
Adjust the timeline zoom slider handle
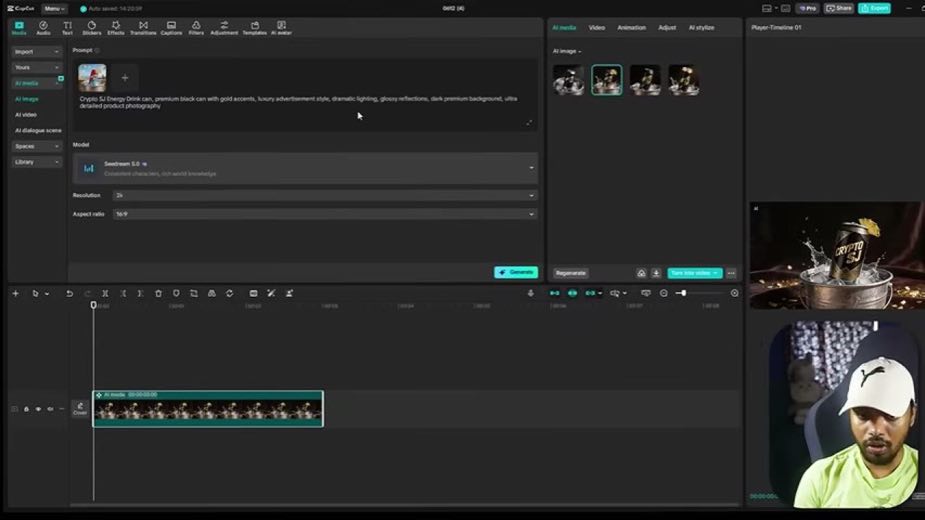[x=683, y=293]
